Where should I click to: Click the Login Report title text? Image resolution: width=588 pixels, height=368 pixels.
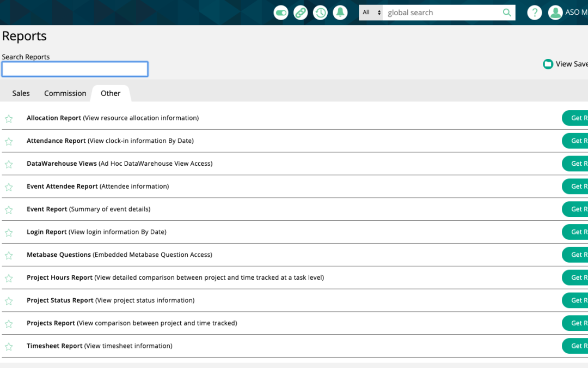(x=46, y=232)
